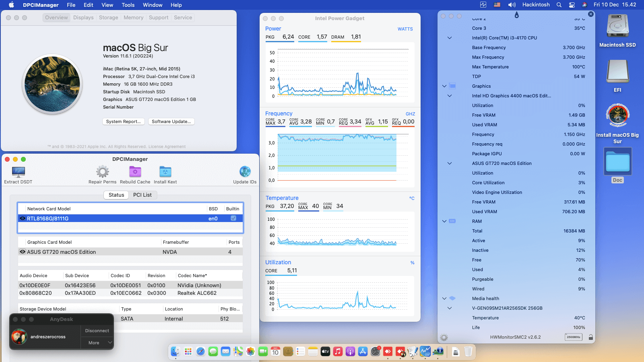Viewport: 644px width, 362px height.
Task: Open the Trash in the Dock
Action: [468, 352]
